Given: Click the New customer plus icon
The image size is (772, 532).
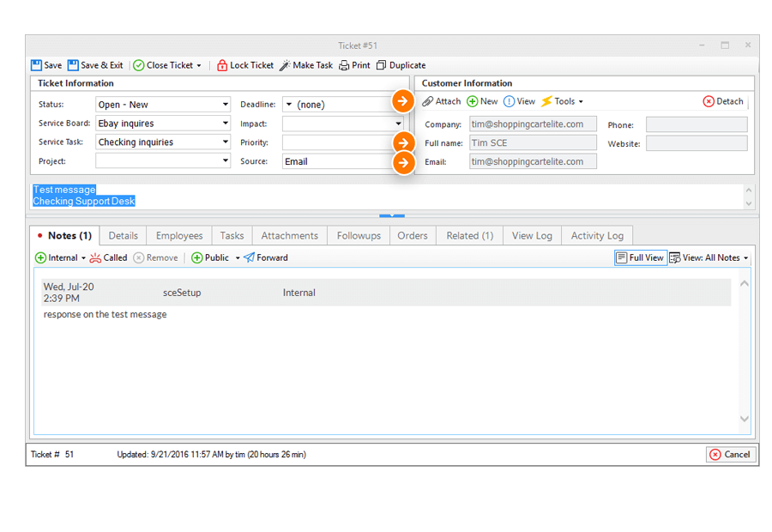Looking at the screenshot, I should click(x=472, y=101).
